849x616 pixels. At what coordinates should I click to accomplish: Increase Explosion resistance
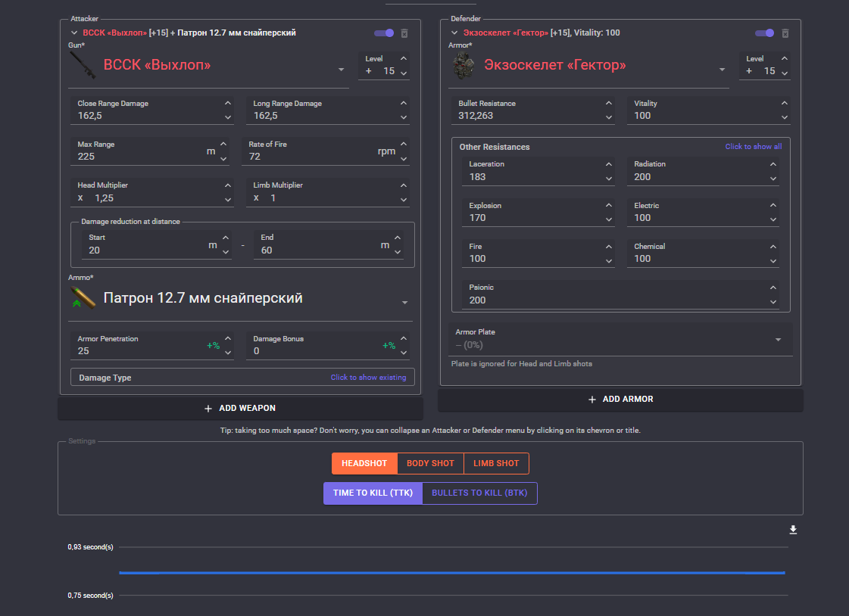[609, 205]
